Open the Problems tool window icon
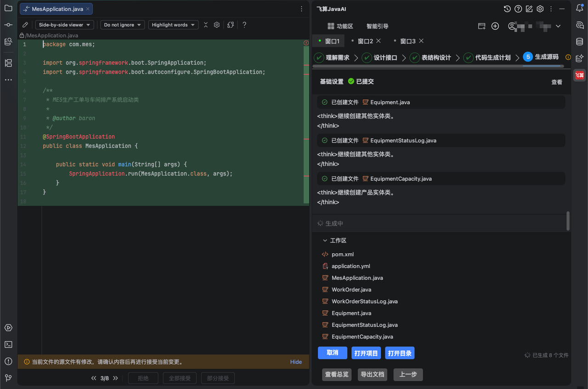588x389 pixels. click(8, 361)
